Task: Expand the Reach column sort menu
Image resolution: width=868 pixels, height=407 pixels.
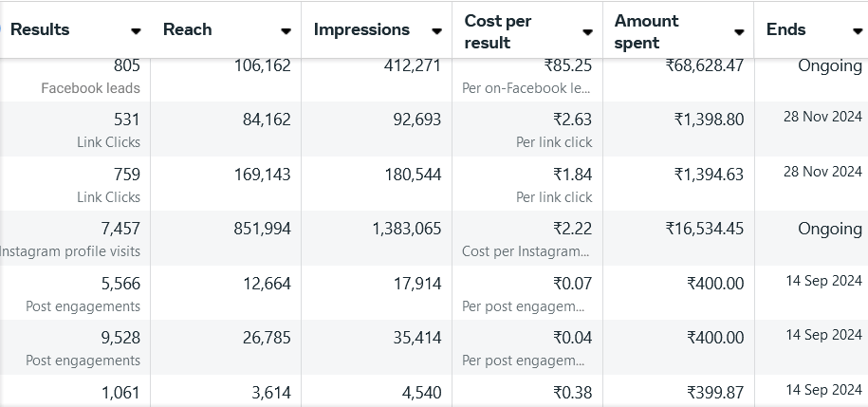Action: click(286, 31)
